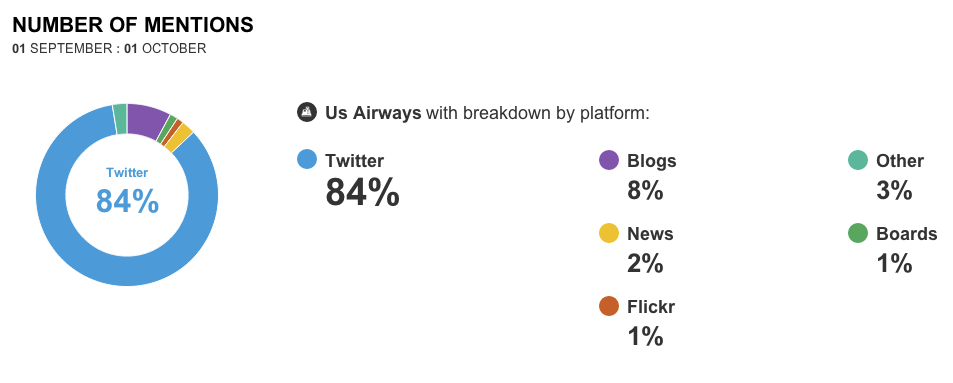Click the Other legend label

click(900, 160)
